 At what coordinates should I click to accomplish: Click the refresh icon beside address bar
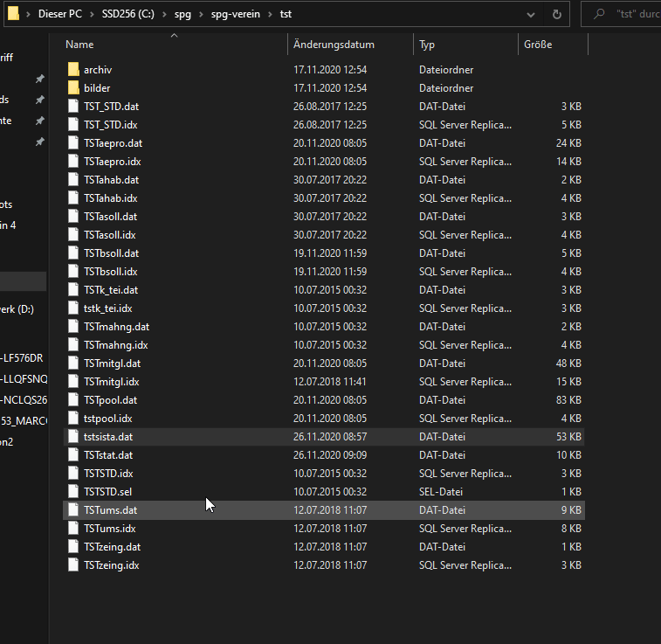(557, 15)
